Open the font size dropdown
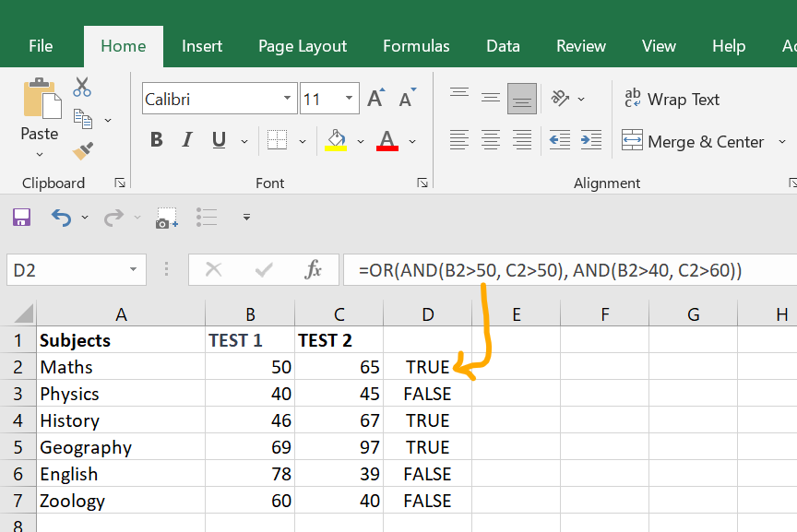Image resolution: width=797 pixels, height=532 pixels. click(x=351, y=99)
